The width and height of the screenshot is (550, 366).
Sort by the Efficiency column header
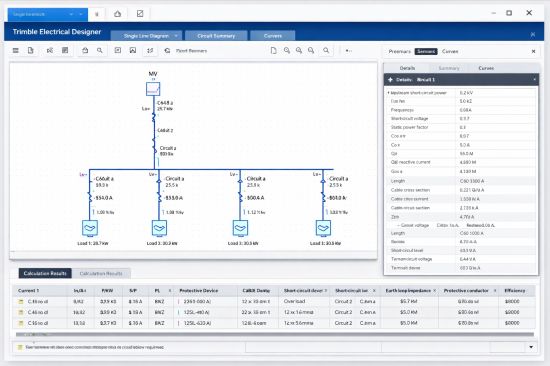515,291
